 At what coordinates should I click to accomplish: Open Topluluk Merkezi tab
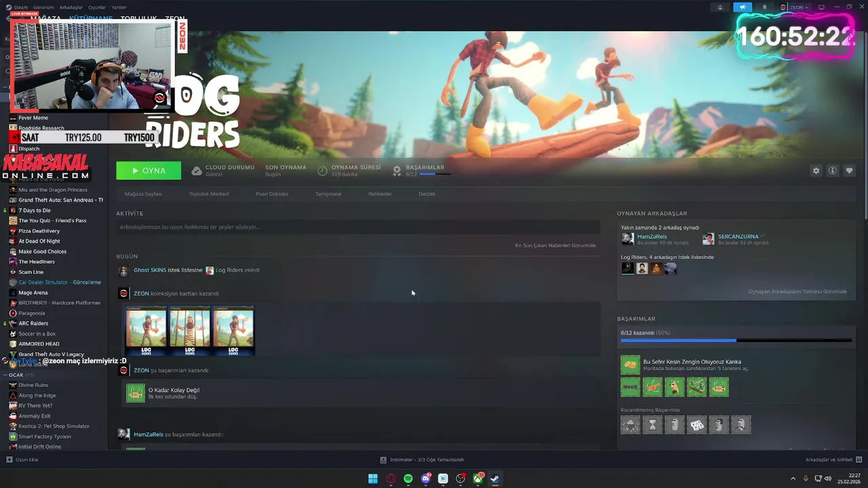point(209,194)
